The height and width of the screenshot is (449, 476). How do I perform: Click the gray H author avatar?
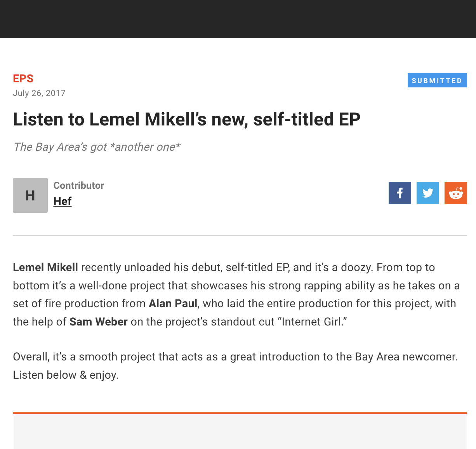(30, 195)
